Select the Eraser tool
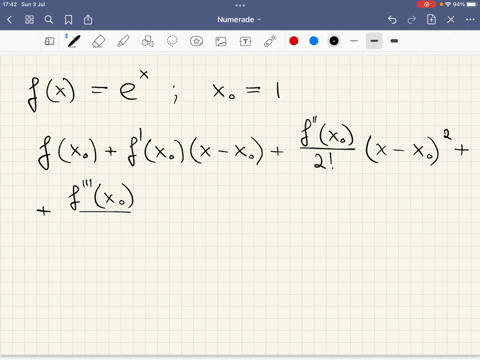 tap(98, 41)
